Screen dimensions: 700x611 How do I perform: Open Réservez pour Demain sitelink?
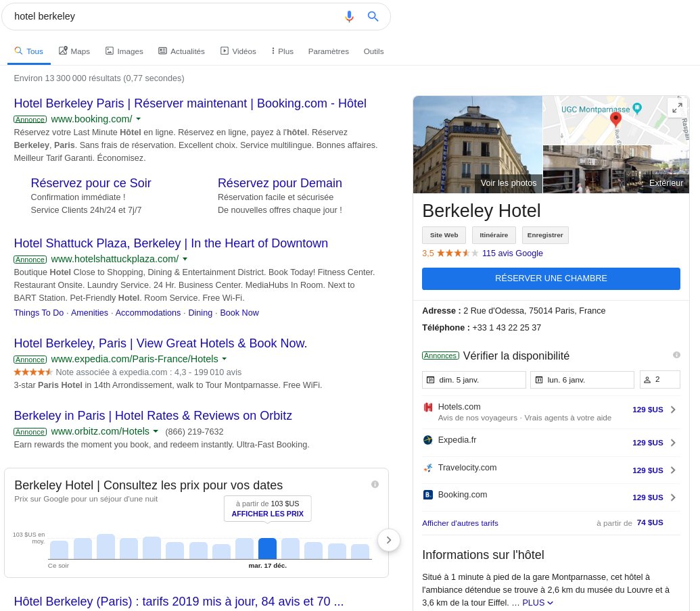coord(280,183)
